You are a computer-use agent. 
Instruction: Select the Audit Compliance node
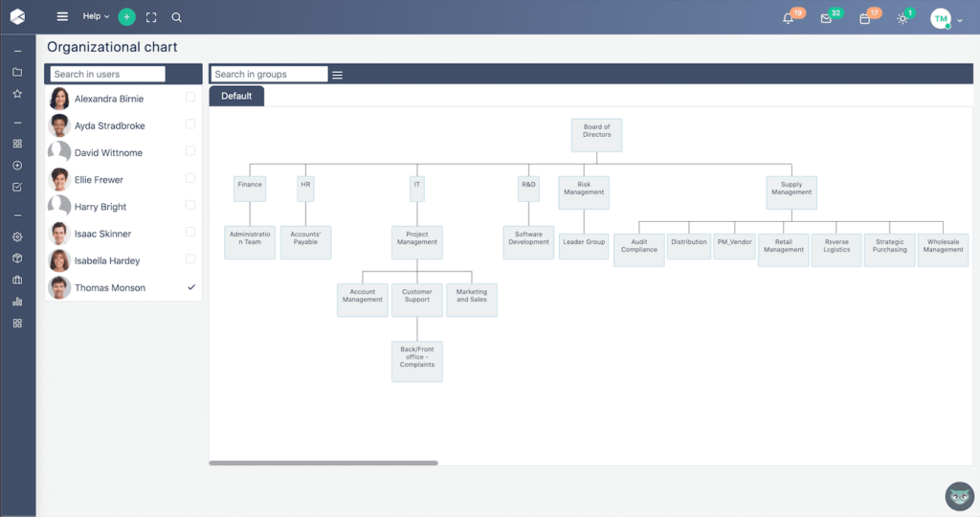(638, 250)
